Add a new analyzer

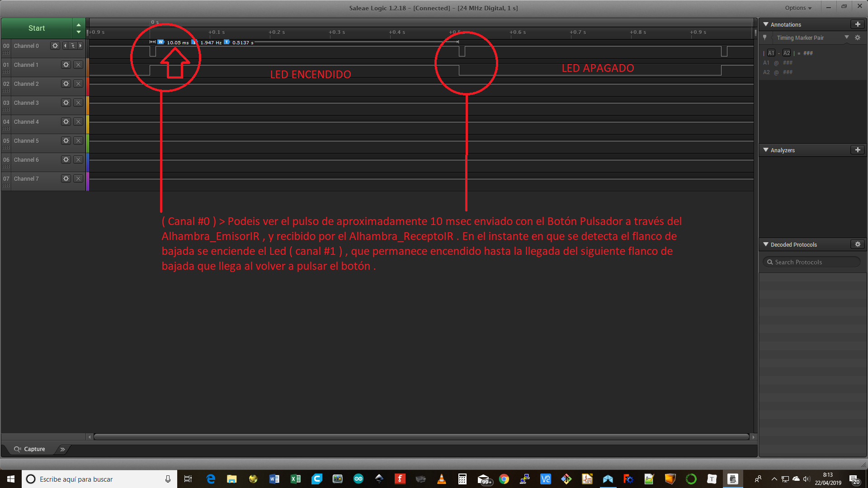[857, 150]
